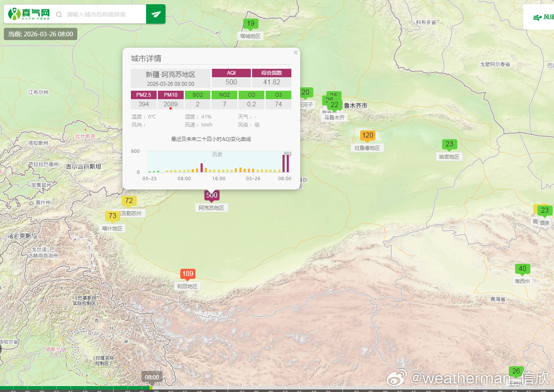The width and height of the screenshot is (554, 392).
Task: Click the 当前: 2026-03-26 08:00 time label
Action: (41, 34)
